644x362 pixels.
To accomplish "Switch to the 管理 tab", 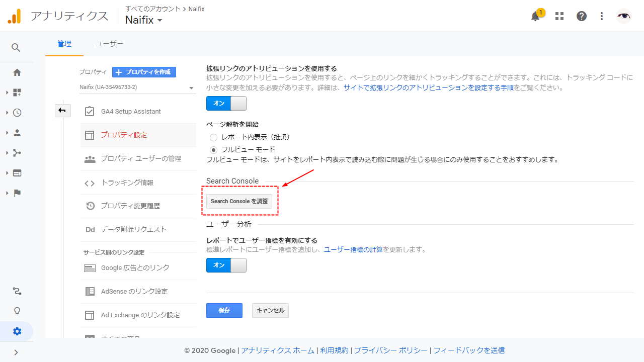I will (64, 44).
